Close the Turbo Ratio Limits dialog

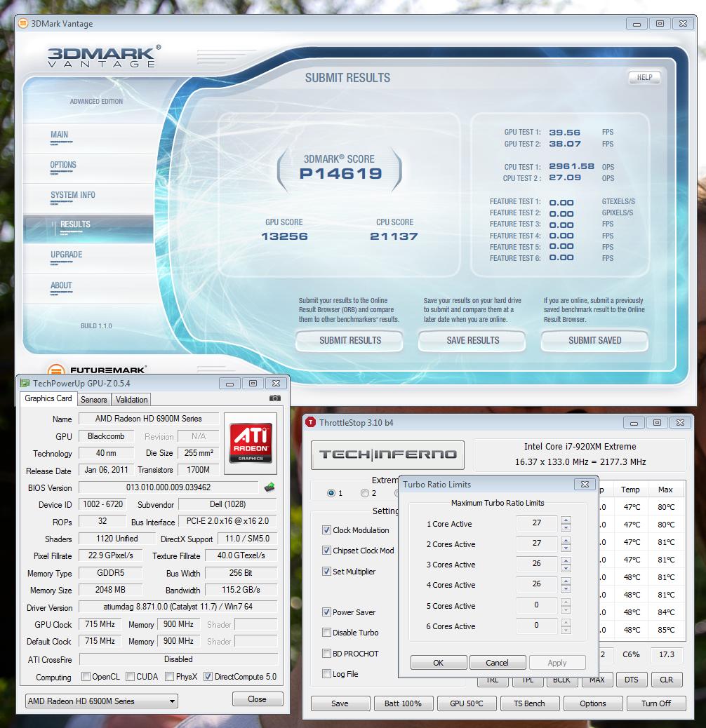pyautogui.click(x=585, y=484)
